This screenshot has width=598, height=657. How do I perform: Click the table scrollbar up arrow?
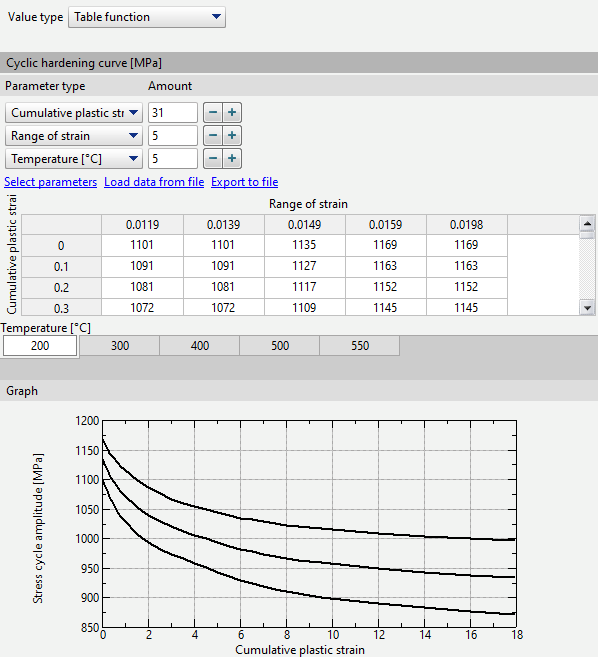(587, 224)
